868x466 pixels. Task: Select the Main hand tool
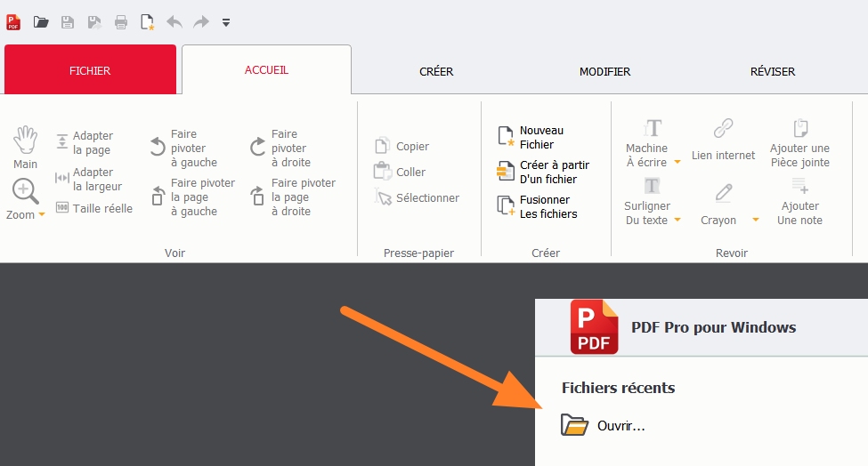(26, 148)
